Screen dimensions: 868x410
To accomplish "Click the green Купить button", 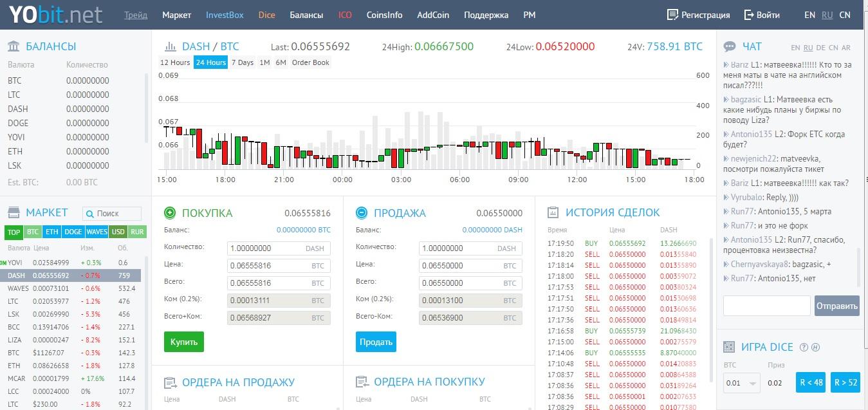I will [x=184, y=342].
